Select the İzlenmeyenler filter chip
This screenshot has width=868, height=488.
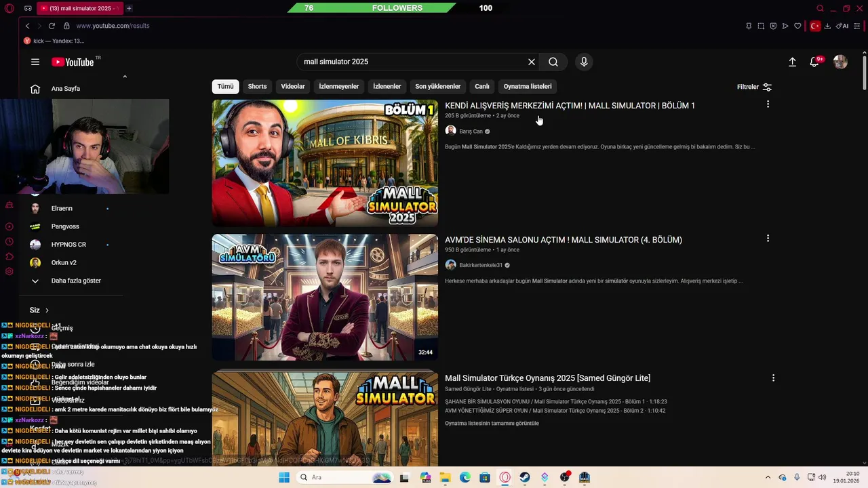pyautogui.click(x=339, y=86)
